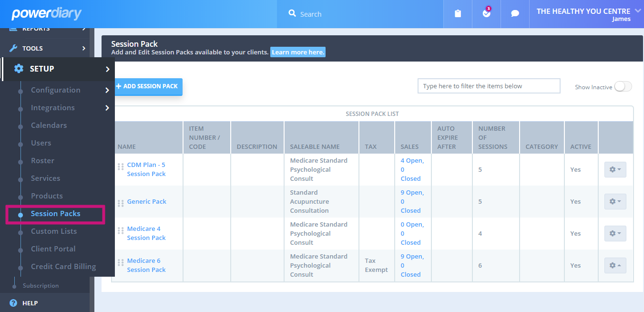Click the filter items text field
Screen dimensions: 644x312
click(489, 86)
